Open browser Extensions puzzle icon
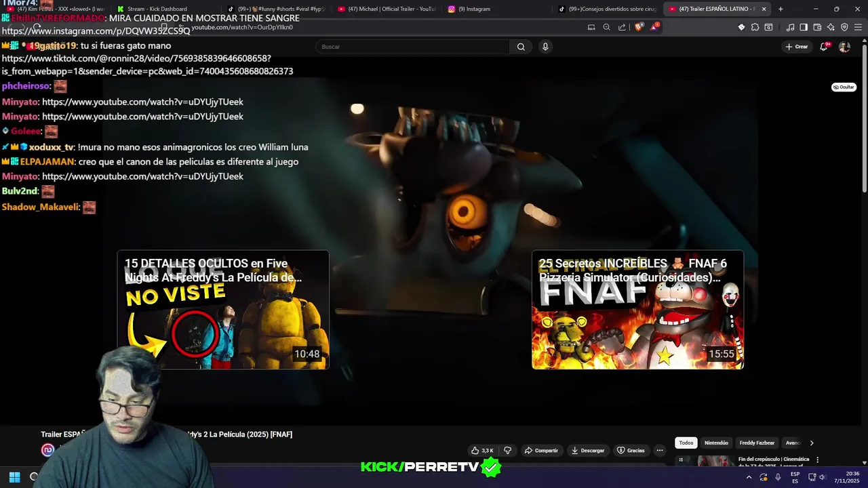This screenshot has height=488, width=868. pyautogui.click(x=755, y=27)
